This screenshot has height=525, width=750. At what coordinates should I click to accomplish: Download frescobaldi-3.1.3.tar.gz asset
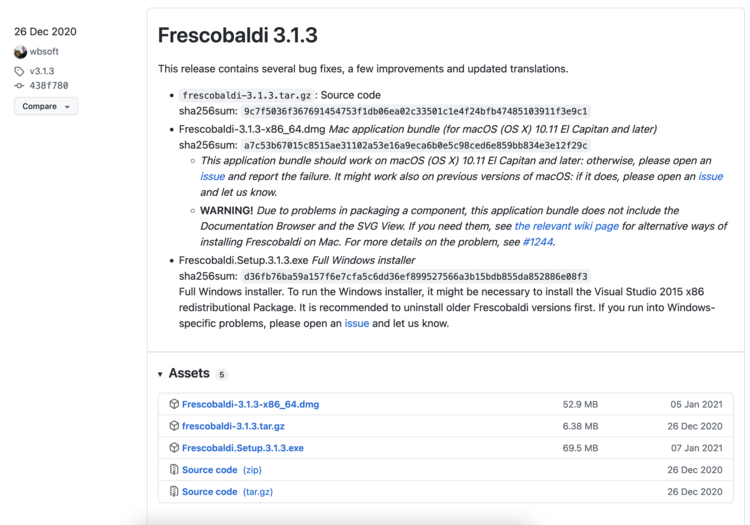coord(233,426)
